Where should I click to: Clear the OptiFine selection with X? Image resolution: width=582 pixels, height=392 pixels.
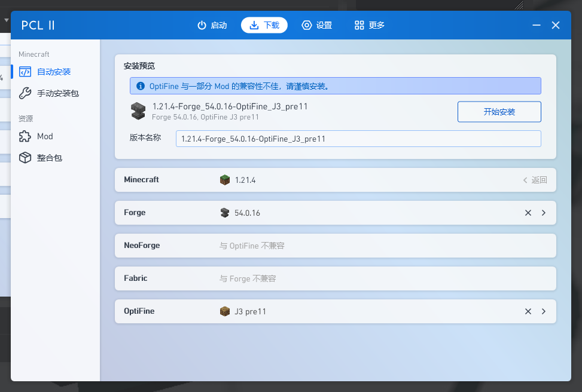point(528,311)
